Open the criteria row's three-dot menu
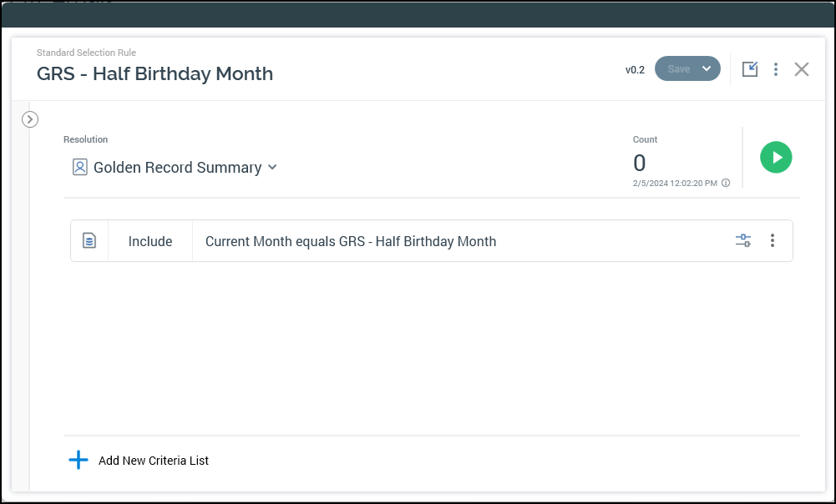Screen dimensions: 836x504 coord(773,241)
